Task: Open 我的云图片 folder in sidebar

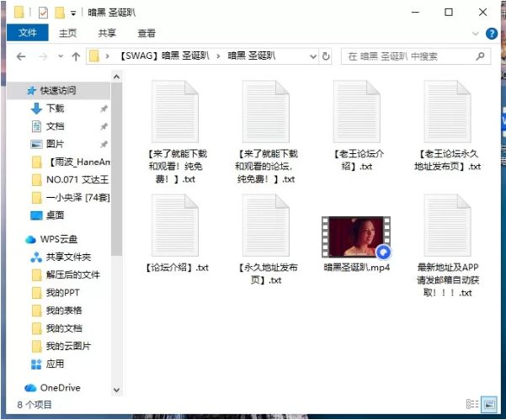Action: point(62,346)
